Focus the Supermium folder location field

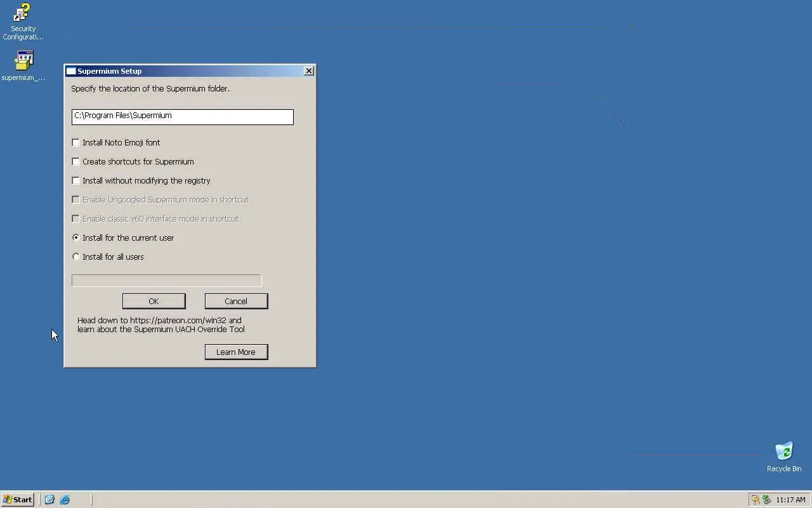click(x=183, y=117)
